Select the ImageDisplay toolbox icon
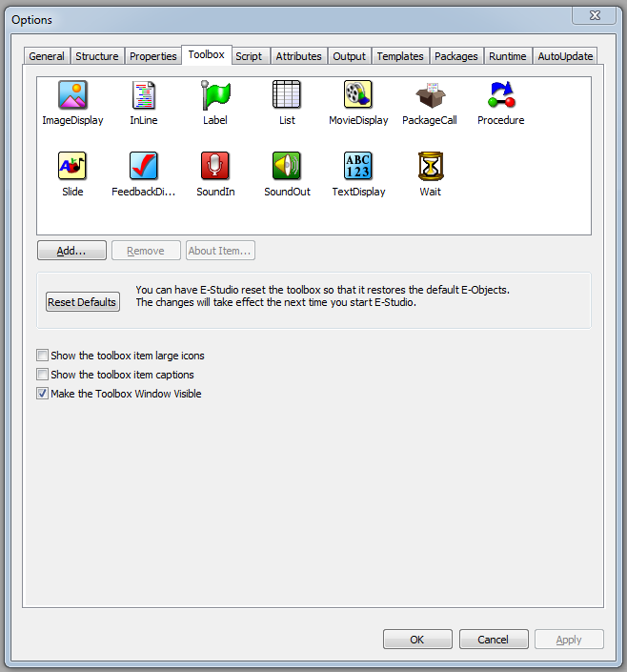This screenshot has height=672, width=627. [x=72, y=94]
